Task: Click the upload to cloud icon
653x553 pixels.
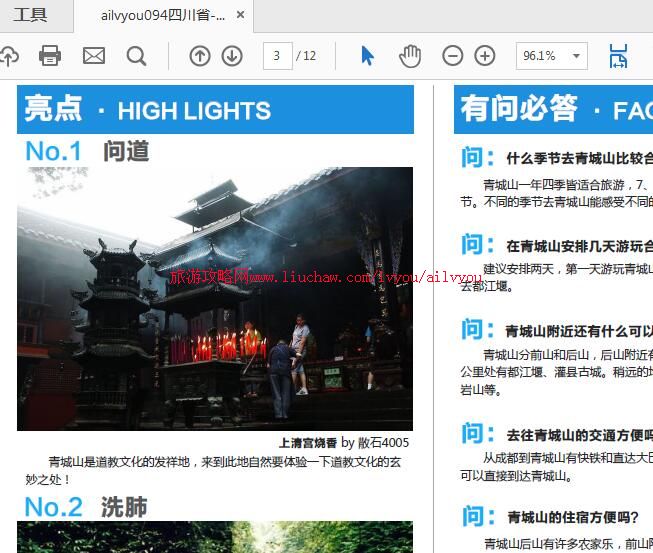Action: [8, 56]
